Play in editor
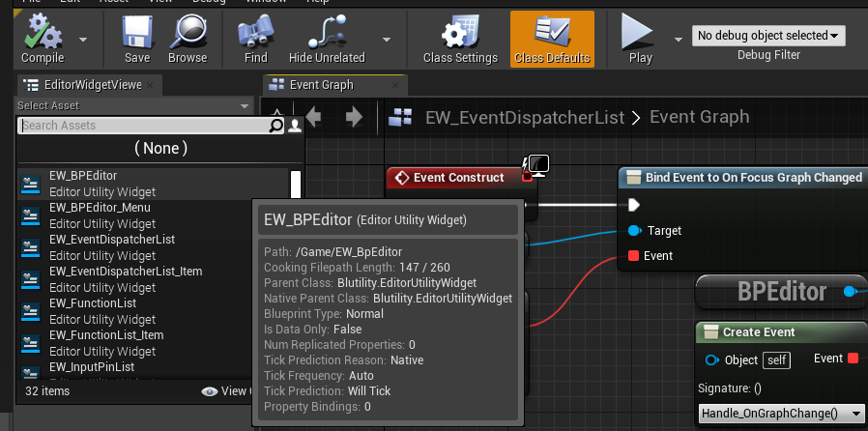Image resolution: width=868 pixels, height=431 pixels. 641,39
